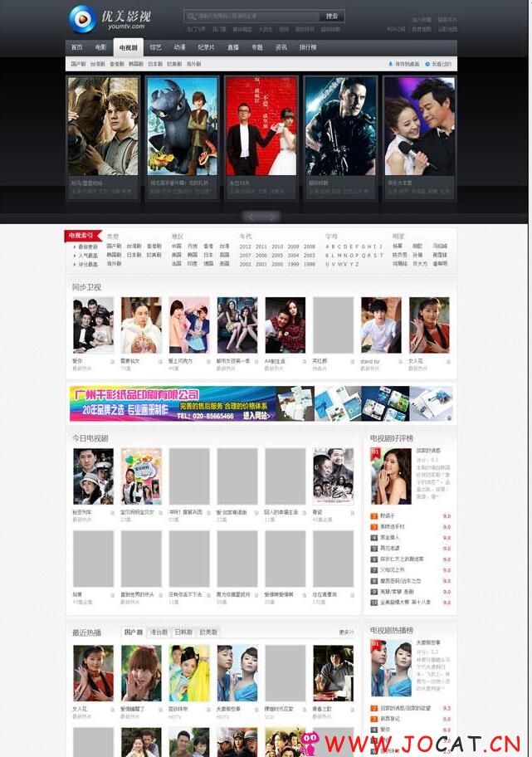Open the red background wedding couple poster
This screenshot has width=532, height=757.
point(261,126)
